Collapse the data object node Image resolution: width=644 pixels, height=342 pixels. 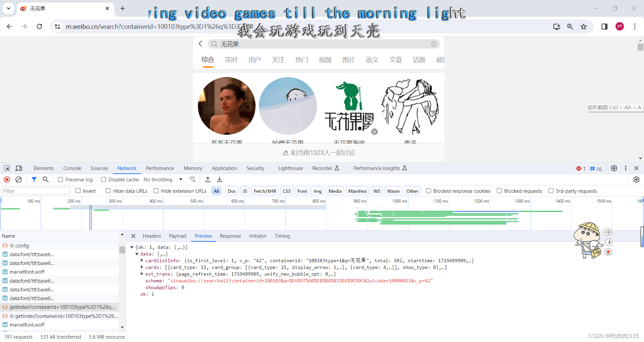point(137,254)
